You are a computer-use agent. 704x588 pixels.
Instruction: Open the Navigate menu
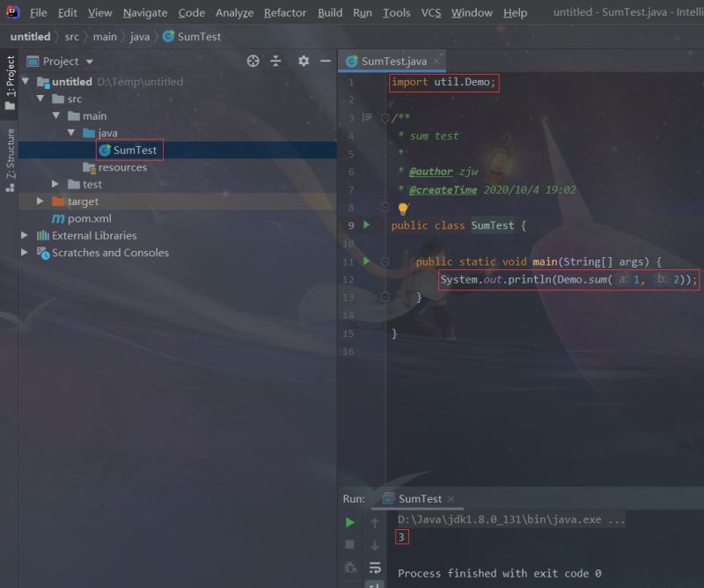click(x=145, y=13)
